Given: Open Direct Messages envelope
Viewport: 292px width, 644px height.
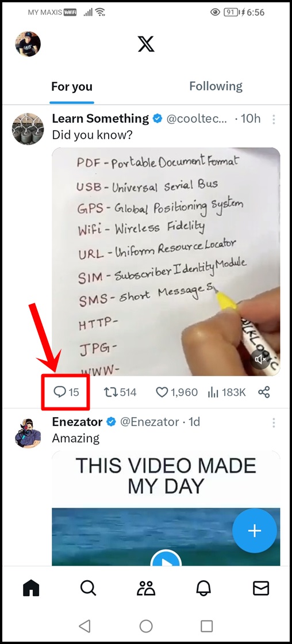Looking at the screenshot, I should click(261, 588).
